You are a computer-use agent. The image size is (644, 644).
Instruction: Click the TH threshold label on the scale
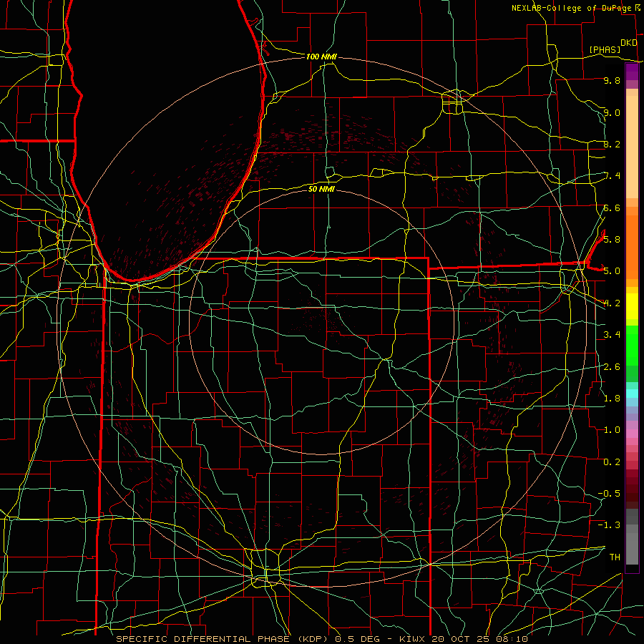point(615,557)
